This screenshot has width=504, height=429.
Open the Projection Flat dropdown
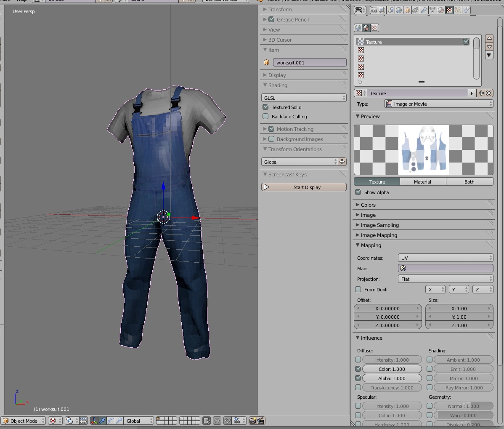point(446,279)
